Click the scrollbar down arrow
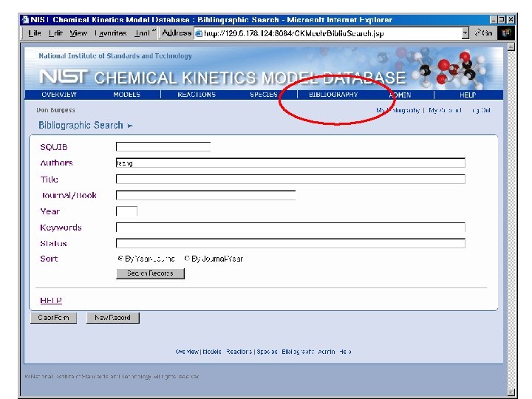 click(x=511, y=392)
